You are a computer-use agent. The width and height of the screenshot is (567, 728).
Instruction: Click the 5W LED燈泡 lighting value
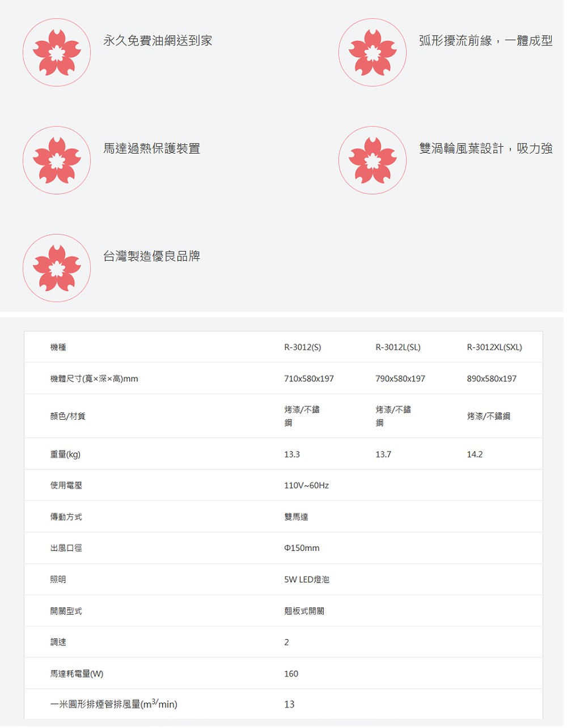pyautogui.click(x=306, y=580)
